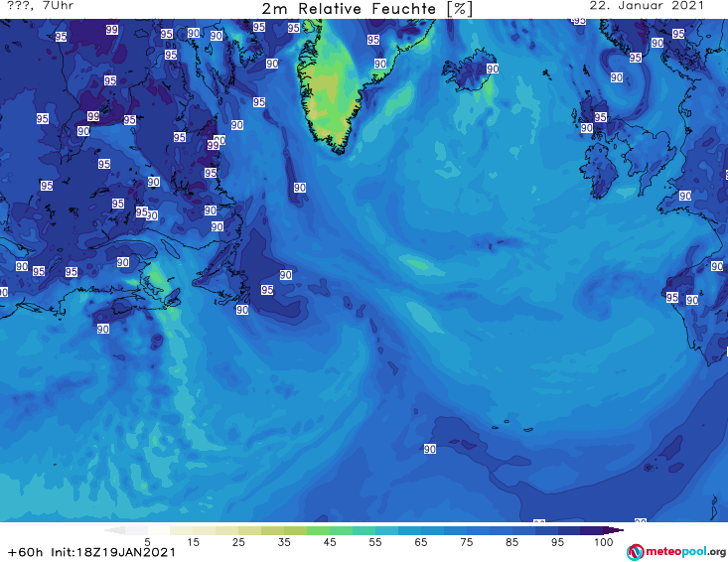Click the '95' label over Scotland
Image resolution: width=728 pixels, height=562 pixels.
coord(600,117)
